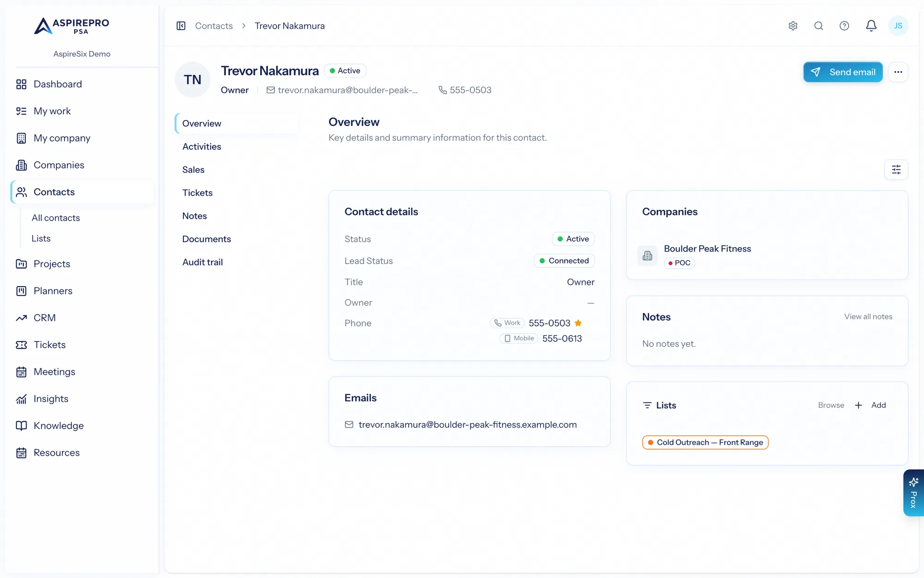Open All contacts submenu item
The width and height of the screenshot is (924, 578).
point(55,218)
